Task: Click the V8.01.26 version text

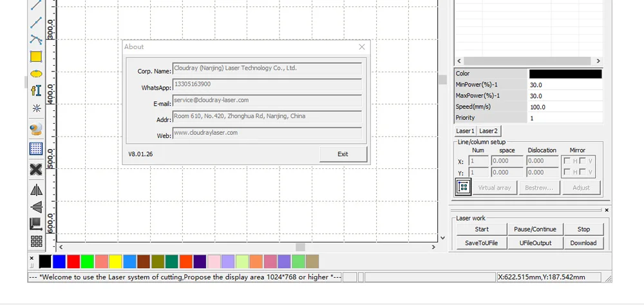Action: tap(140, 154)
